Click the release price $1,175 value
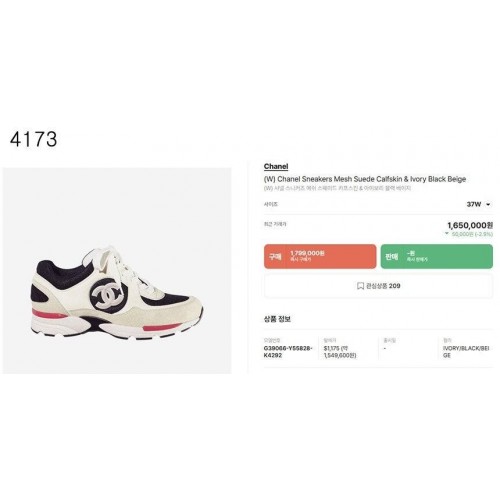The width and height of the screenshot is (500, 500). point(340,352)
